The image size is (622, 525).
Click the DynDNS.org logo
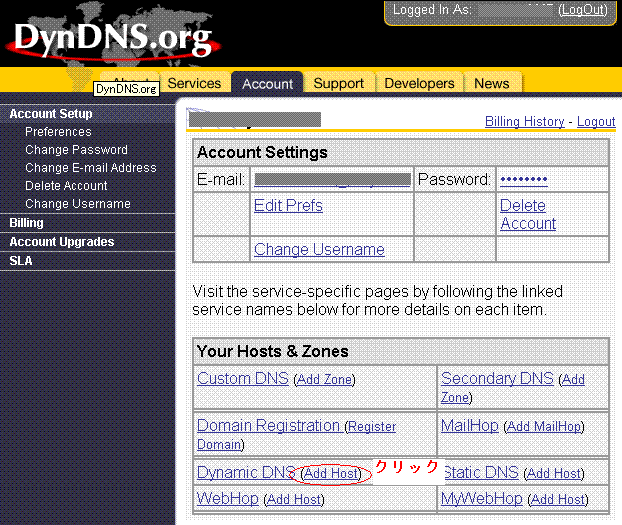(x=112, y=40)
